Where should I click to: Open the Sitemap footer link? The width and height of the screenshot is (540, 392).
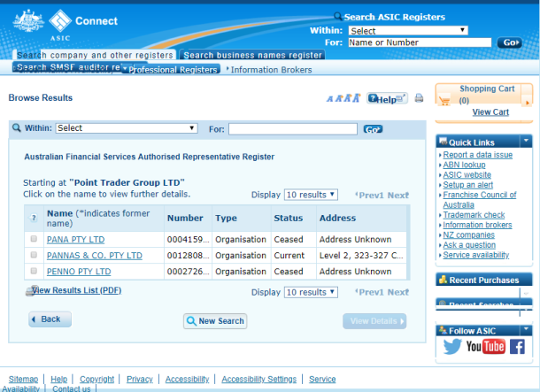(23, 380)
